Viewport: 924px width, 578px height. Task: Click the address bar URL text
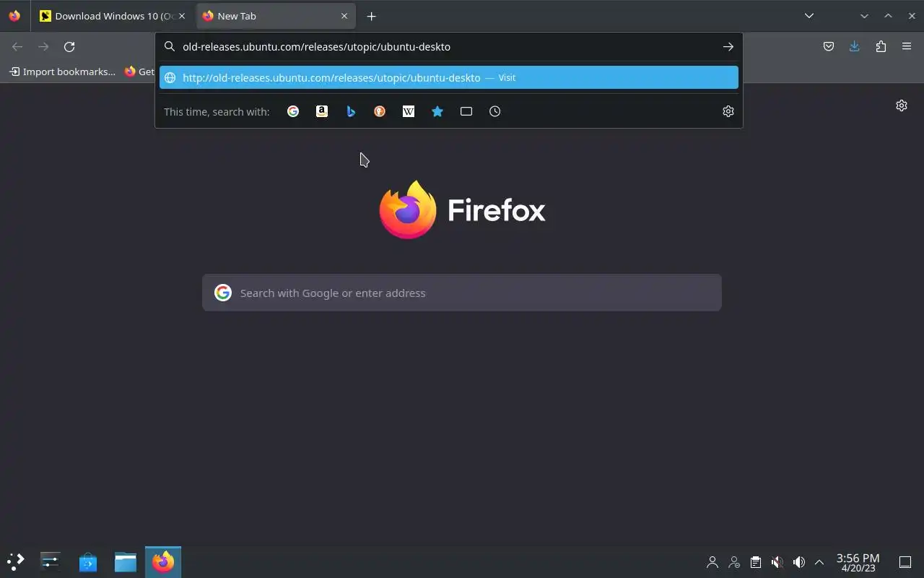[316, 46]
